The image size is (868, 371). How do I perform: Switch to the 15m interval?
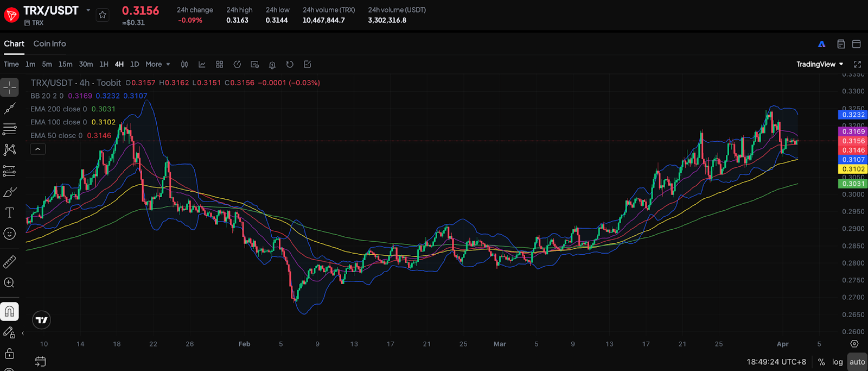pyautogui.click(x=65, y=64)
